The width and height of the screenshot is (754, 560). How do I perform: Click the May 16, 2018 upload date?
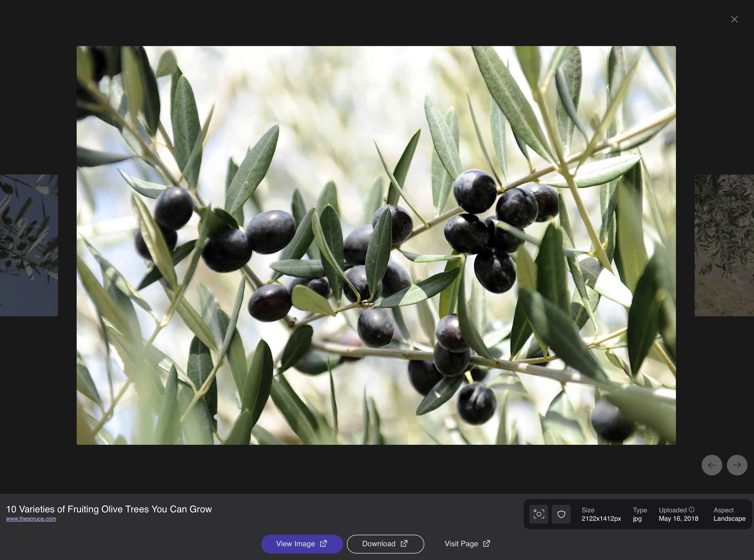(679, 519)
